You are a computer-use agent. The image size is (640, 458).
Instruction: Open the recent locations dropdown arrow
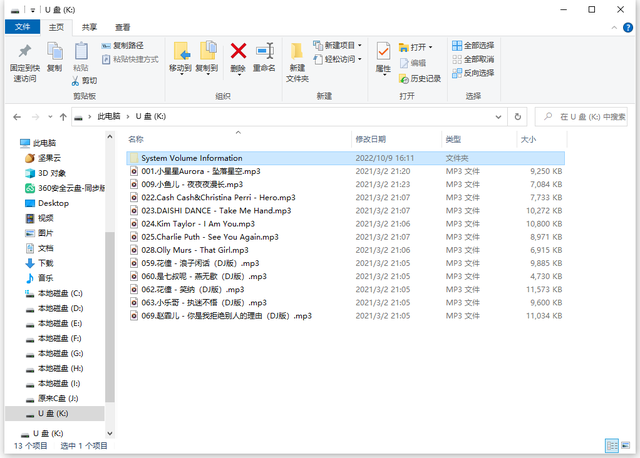[50, 117]
